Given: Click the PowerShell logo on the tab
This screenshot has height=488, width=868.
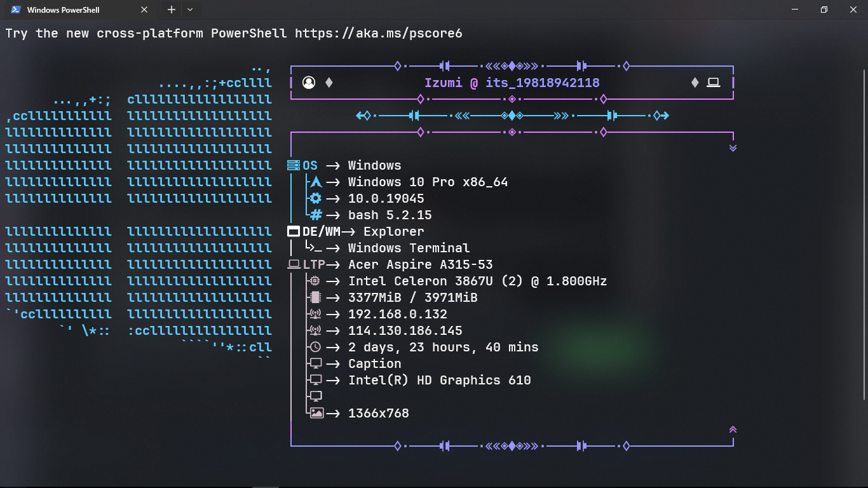Looking at the screenshot, I should click(x=14, y=10).
